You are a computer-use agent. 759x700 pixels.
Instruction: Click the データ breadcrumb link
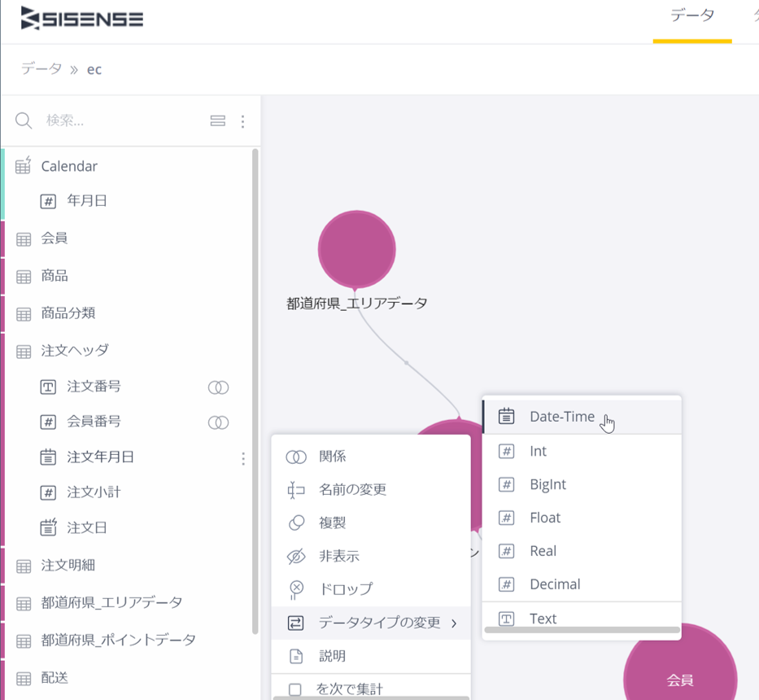click(x=41, y=69)
